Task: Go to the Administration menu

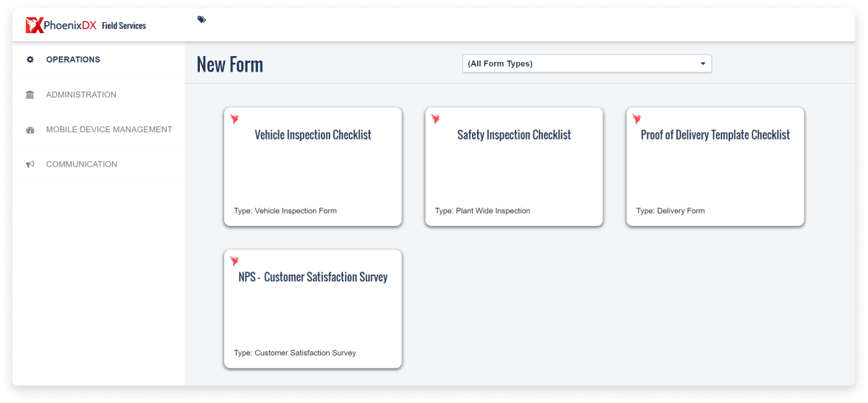Action: point(81,95)
